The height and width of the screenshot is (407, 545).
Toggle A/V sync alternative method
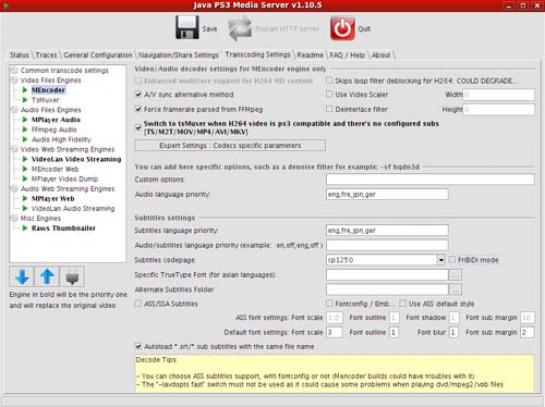pos(138,94)
